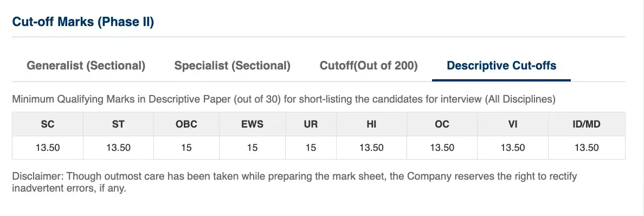Click the OBC column header
The image size is (644, 216).
186,124
